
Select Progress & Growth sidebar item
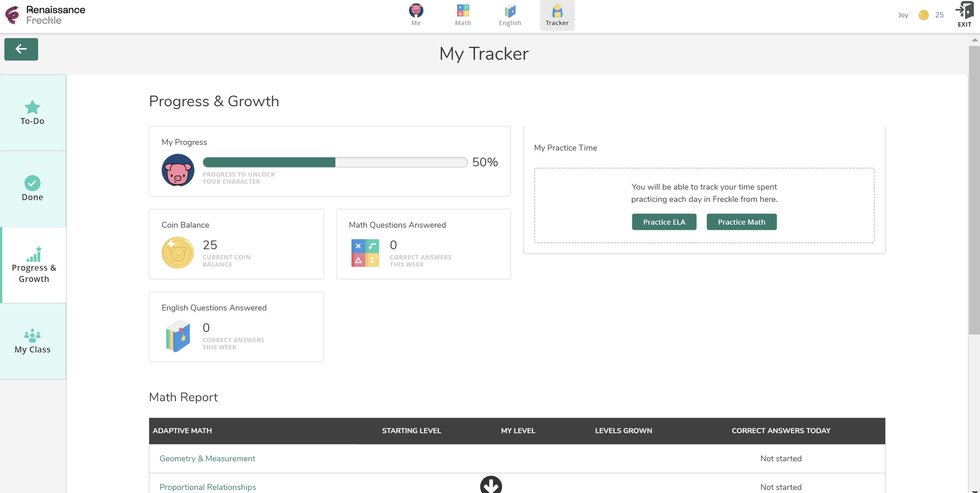[x=34, y=265]
